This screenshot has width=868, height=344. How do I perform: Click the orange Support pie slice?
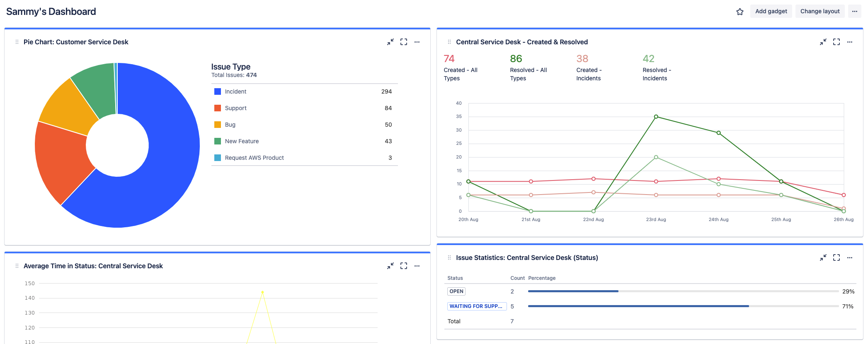(x=62, y=161)
